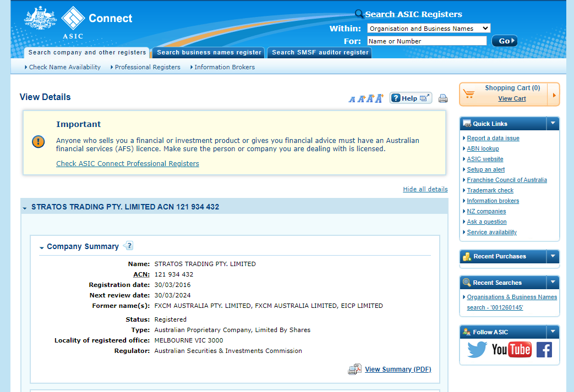Open the Twitter follow icon

click(x=477, y=350)
